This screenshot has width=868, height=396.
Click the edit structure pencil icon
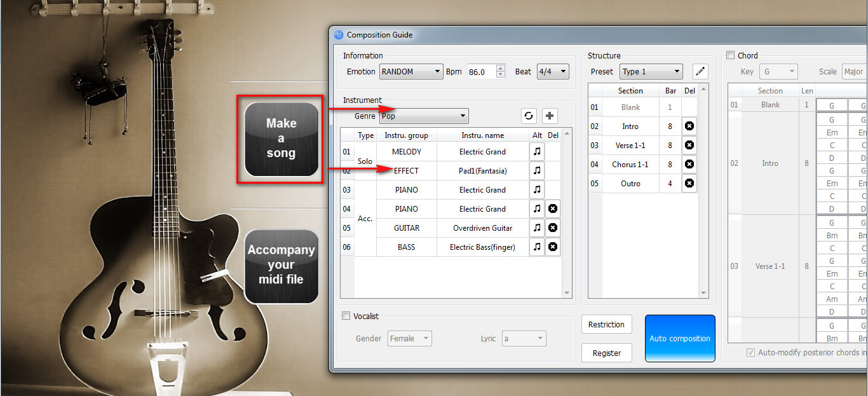pos(700,71)
